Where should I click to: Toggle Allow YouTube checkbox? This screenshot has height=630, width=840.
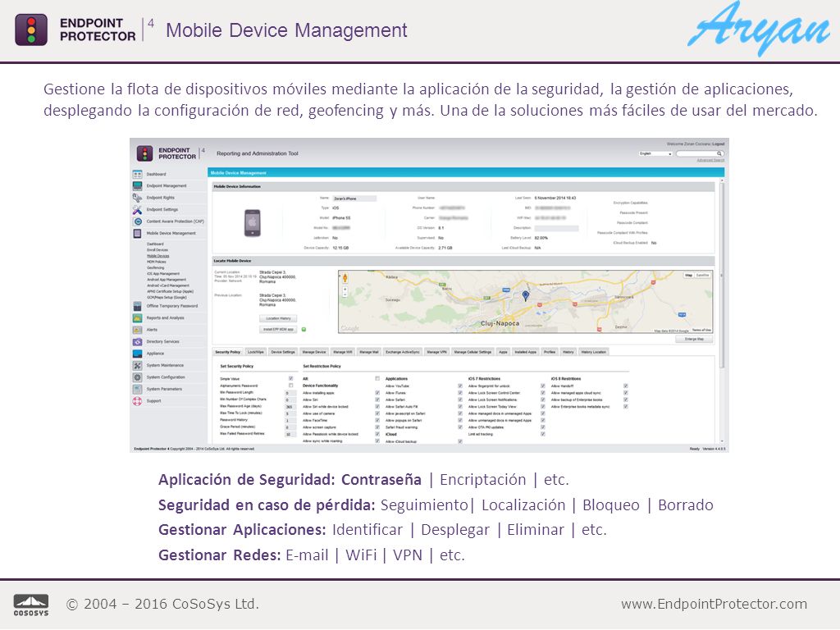[x=459, y=386]
